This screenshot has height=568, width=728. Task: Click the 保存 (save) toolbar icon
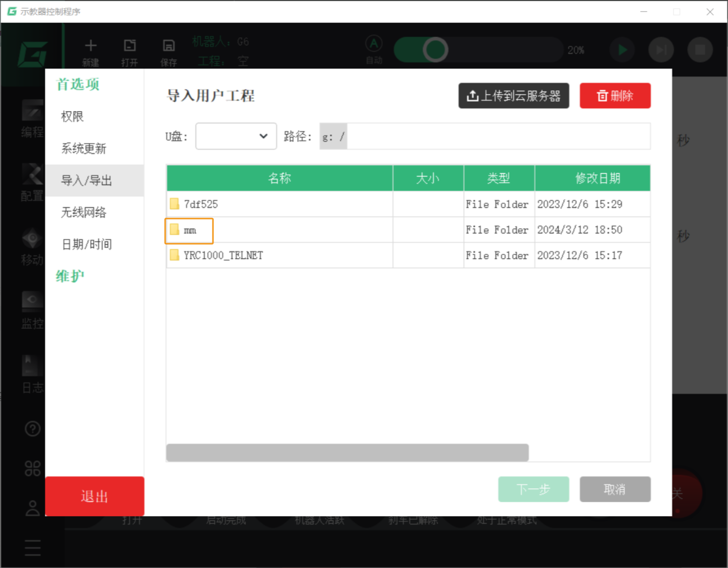169,52
